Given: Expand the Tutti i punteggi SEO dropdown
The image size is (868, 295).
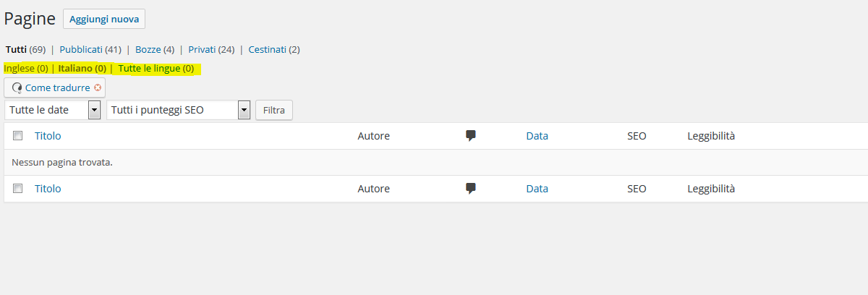Looking at the screenshot, I should pyautogui.click(x=178, y=110).
